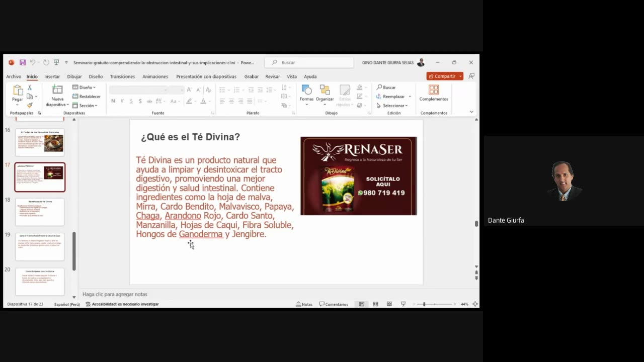Toggle bold N formatting
The image size is (644, 362).
click(113, 101)
